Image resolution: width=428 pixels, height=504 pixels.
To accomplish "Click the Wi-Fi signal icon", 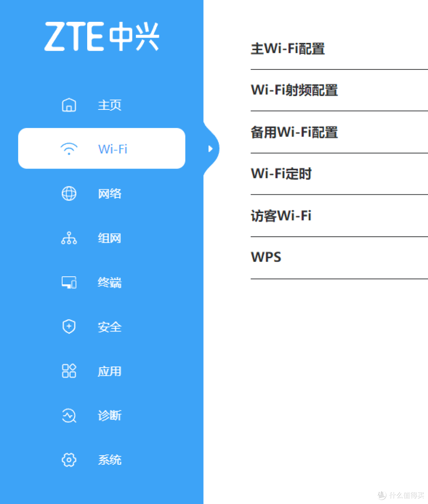I will (69, 149).
